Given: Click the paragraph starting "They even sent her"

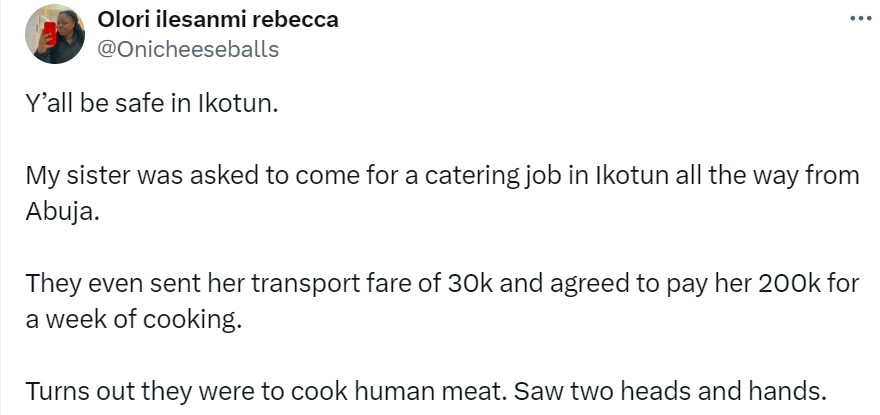Looking at the screenshot, I should point(442,283).
